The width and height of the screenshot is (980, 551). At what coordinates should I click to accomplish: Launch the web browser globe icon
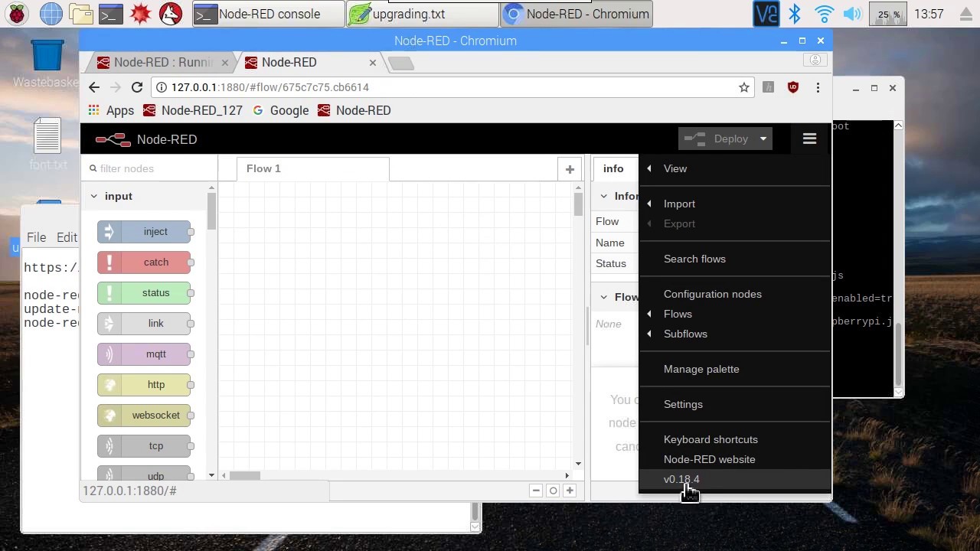pyautogui.click(x=51, y=14)
